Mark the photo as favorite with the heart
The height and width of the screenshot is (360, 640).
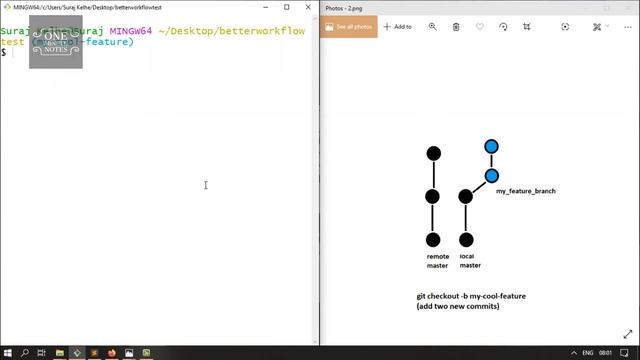coord(480,27)
